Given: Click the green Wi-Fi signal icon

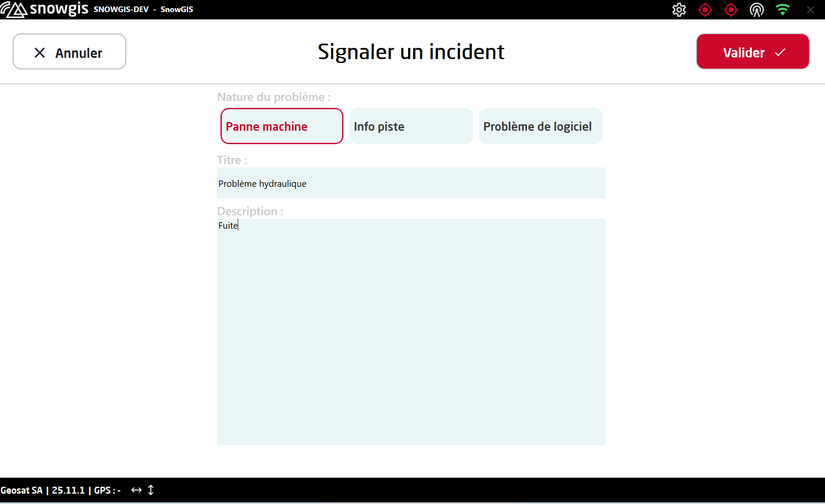Looking at the screenshot, I should (782, 9).
